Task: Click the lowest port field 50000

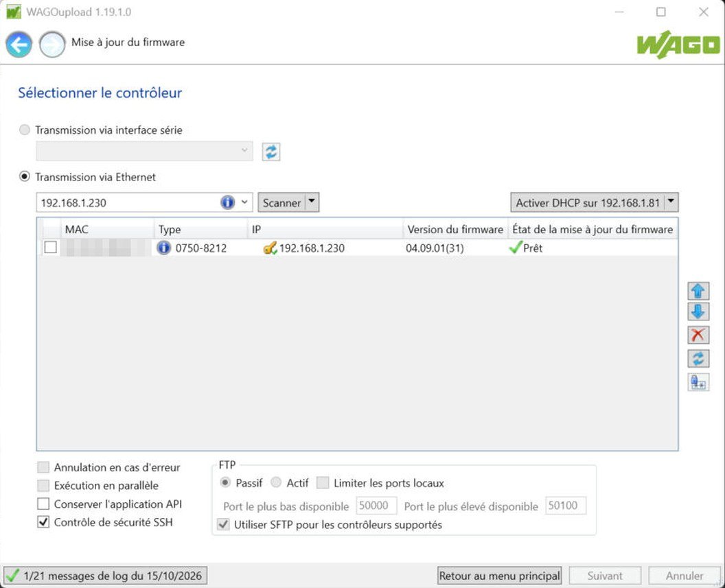Action: [x=376, y=506]
